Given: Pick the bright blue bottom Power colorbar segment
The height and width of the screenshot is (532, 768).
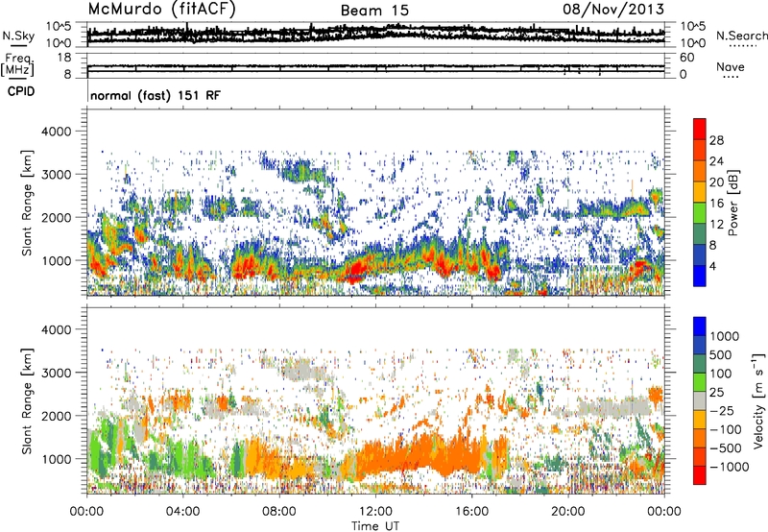Looking at the screenshot, I should point(700,276).
